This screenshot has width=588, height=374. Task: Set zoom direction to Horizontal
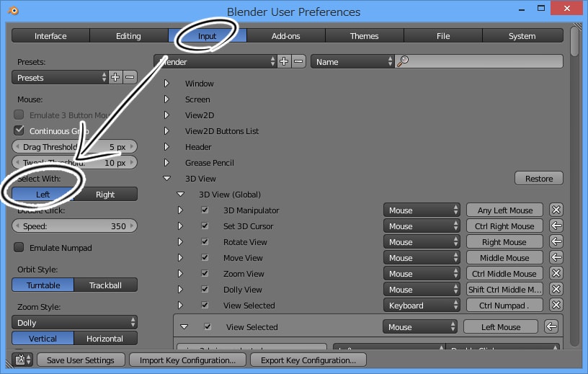[x=105, y=339]
